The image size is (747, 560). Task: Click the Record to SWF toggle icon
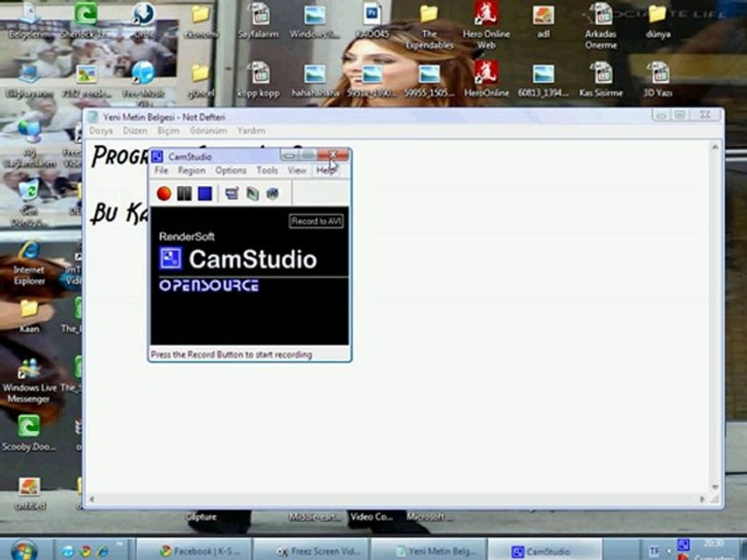(272, 194)
